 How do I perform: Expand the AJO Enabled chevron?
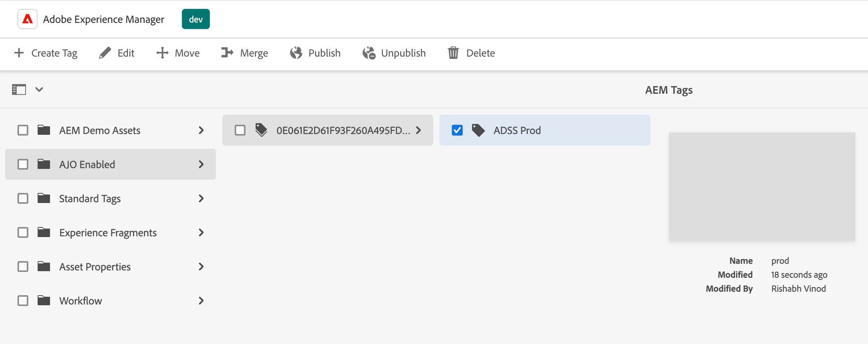click(201, 164)
